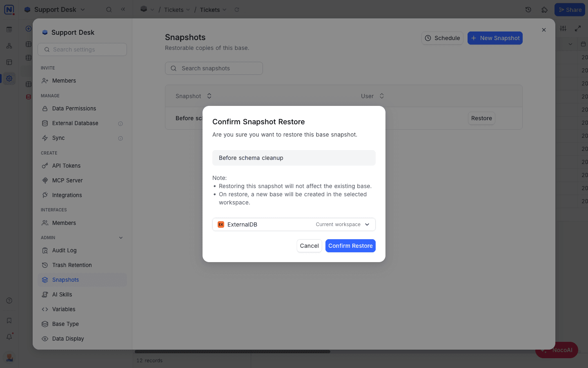Open Integrations settings
588x368 pixels.
click(x=82, y=195)
